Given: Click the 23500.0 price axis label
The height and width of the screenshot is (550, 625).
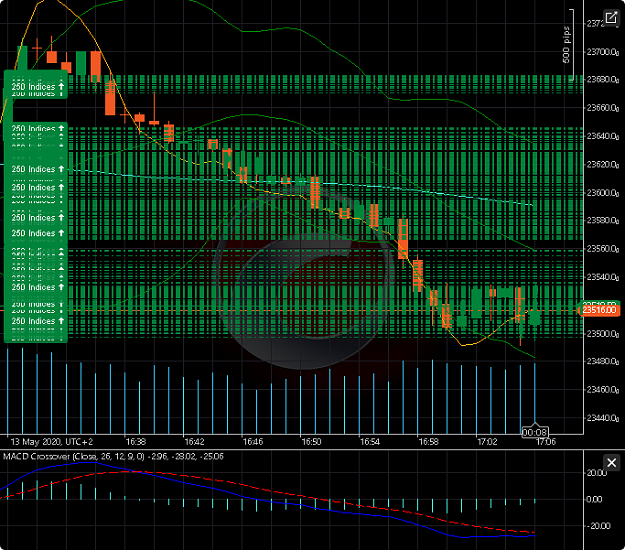Looking at the screenshot, I should click(x=603, y=334).
